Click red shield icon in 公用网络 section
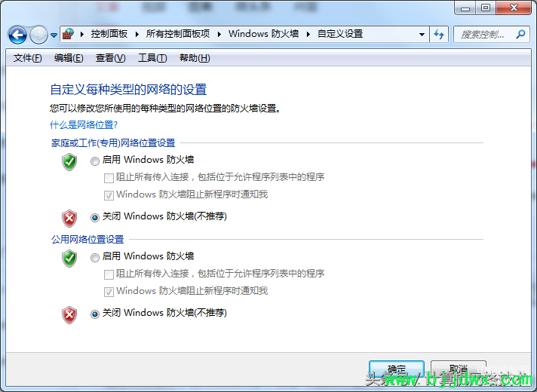Screen dimensions: 537x392 [x=69, y=315]
